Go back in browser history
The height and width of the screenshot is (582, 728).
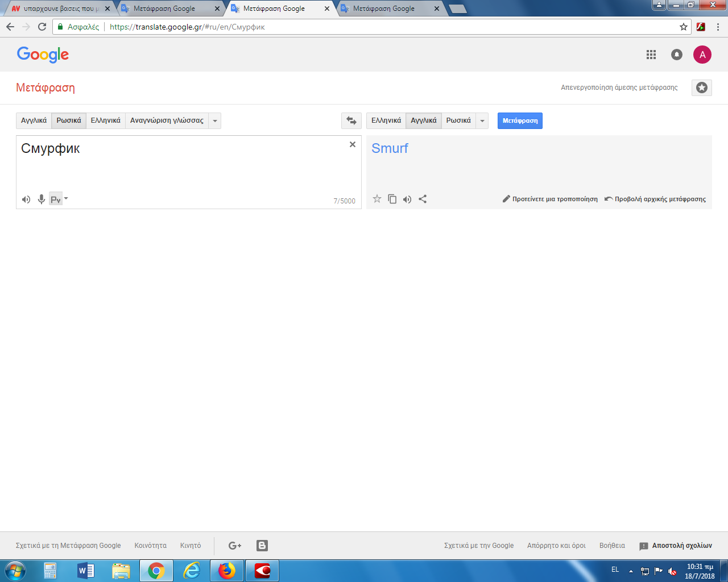click(10, 27)
